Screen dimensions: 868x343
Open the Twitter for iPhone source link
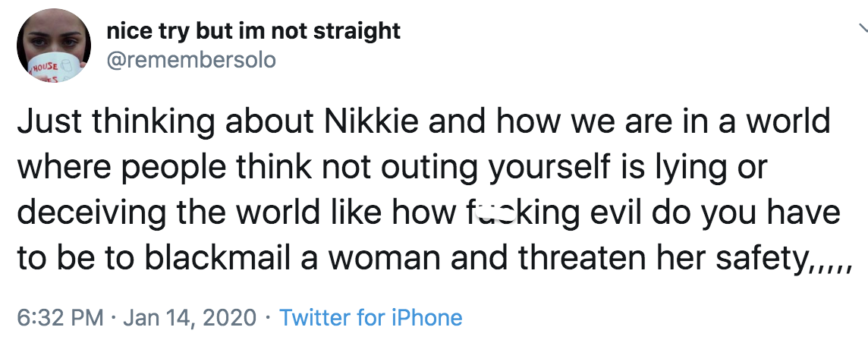(370, 316)
